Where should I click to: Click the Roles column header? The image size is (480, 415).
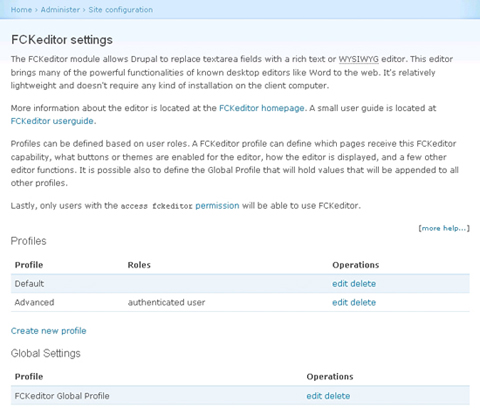139,265
